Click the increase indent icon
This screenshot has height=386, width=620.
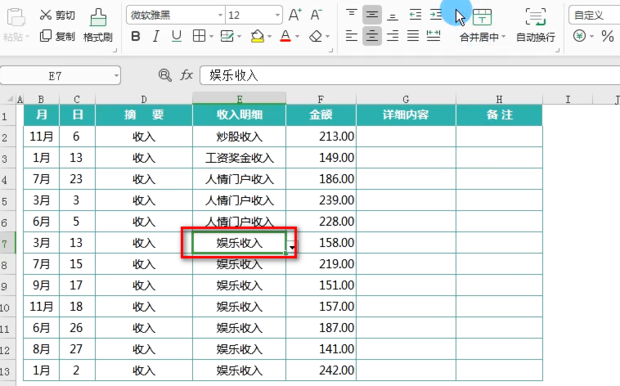click(436, 15)
